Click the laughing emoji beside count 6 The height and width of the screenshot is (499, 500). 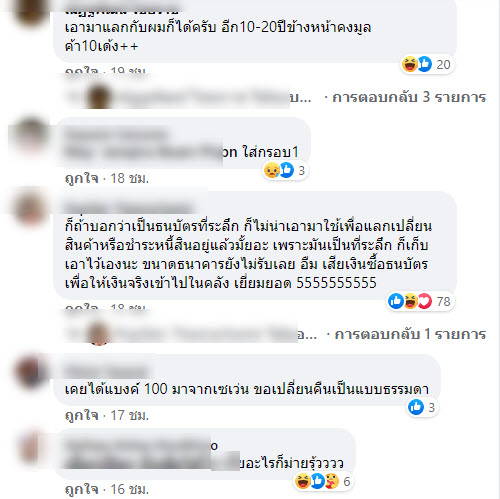coord(303,481)
